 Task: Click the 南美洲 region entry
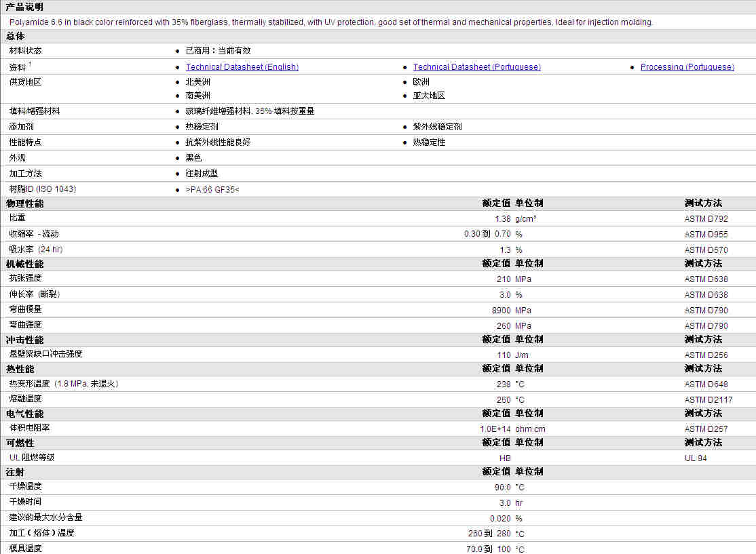pos(197,96)
